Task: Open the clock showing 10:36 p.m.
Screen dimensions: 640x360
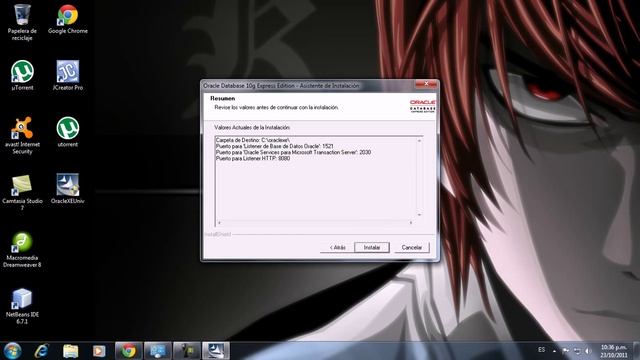Action: 613,351
